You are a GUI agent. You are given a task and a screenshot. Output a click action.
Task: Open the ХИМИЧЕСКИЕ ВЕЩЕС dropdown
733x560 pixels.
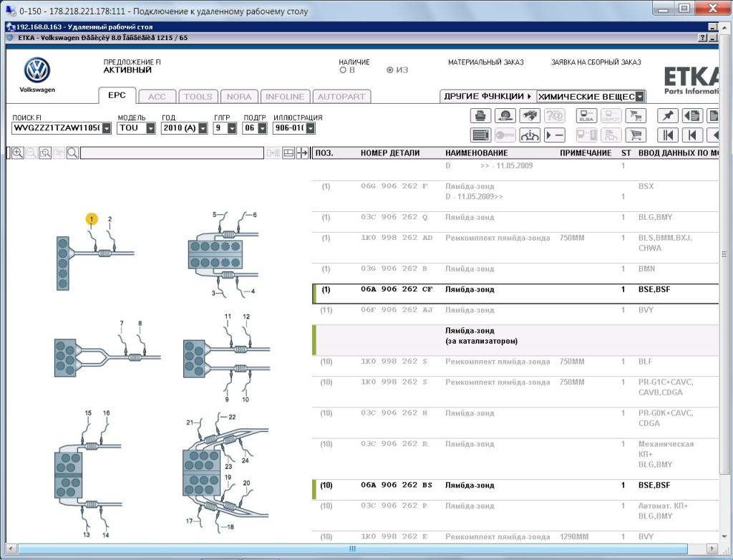(x=640, y=97)
